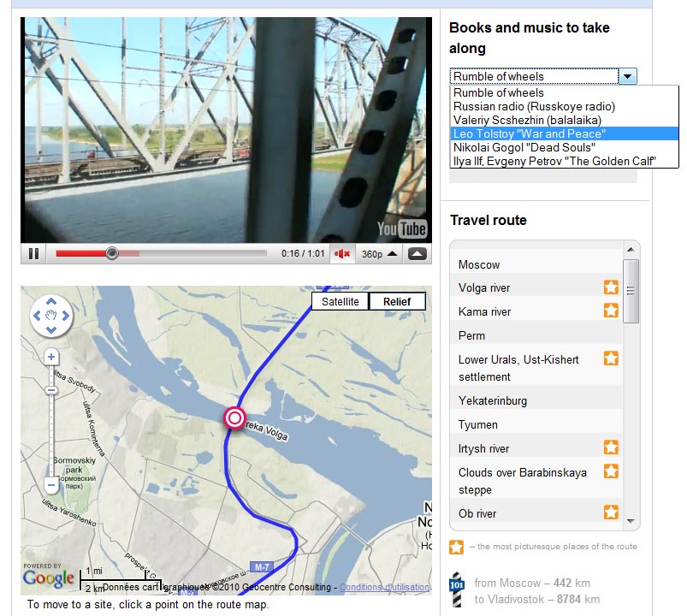Image resolution: width=687 pixels, height=616 pixels.
Task: Pause the train video
Action: [x=33, y=254]
